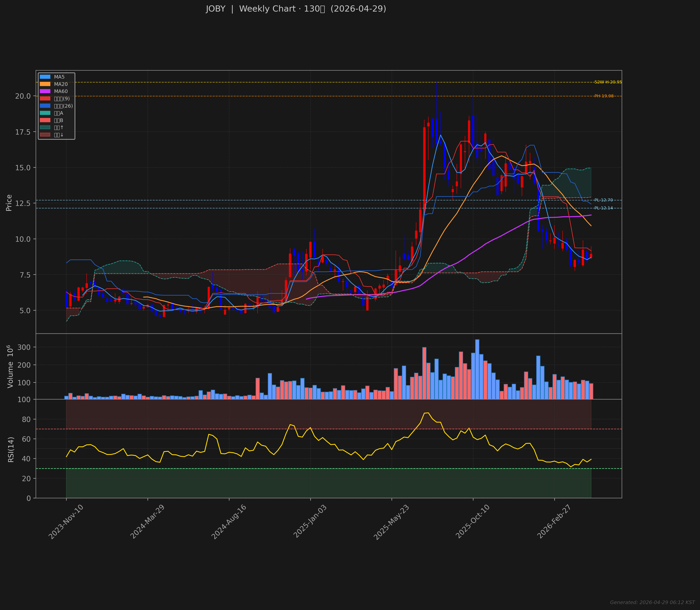Click the teal span A legend swatch
Image resolution: width=700 pixels, height=610 pixels.
pyautogui.click(x=45, y=113)
